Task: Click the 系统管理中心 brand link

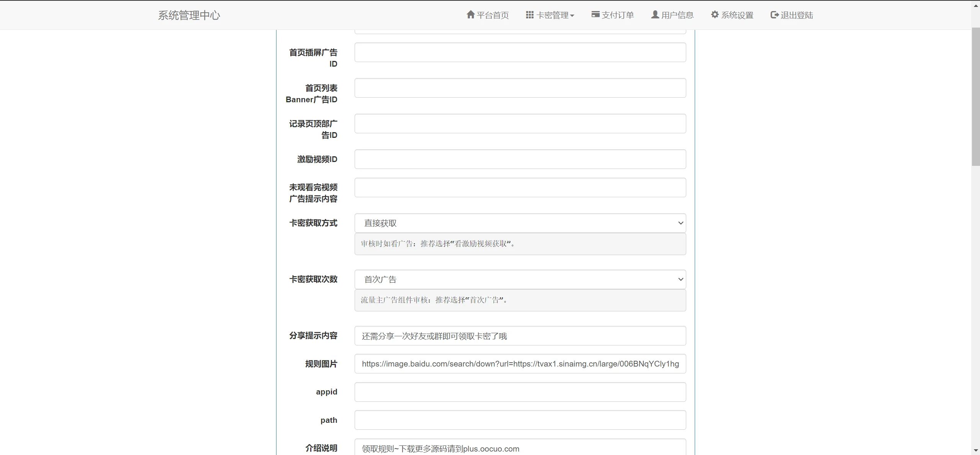Action: click(x=189, y=15)
